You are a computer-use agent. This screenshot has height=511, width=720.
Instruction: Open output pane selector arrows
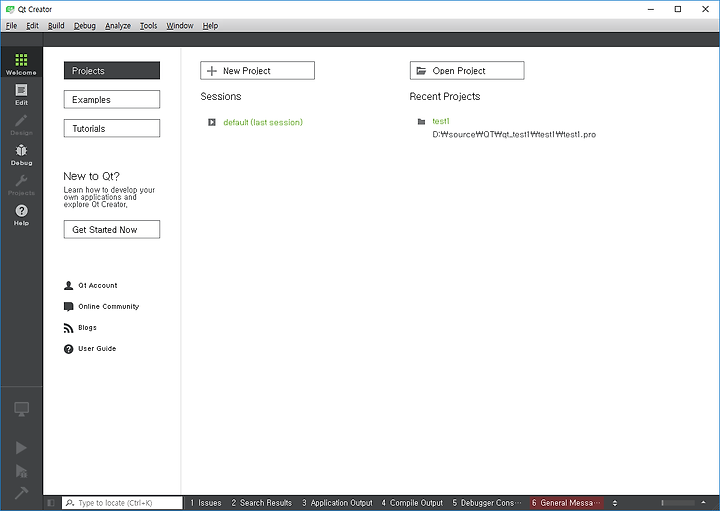point(615,503)
